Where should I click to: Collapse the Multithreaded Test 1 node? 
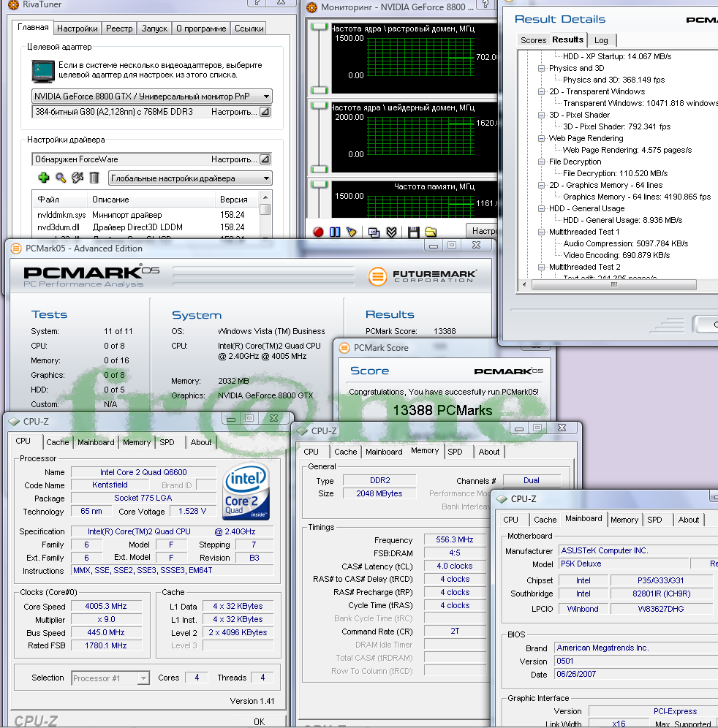(541, 232)
